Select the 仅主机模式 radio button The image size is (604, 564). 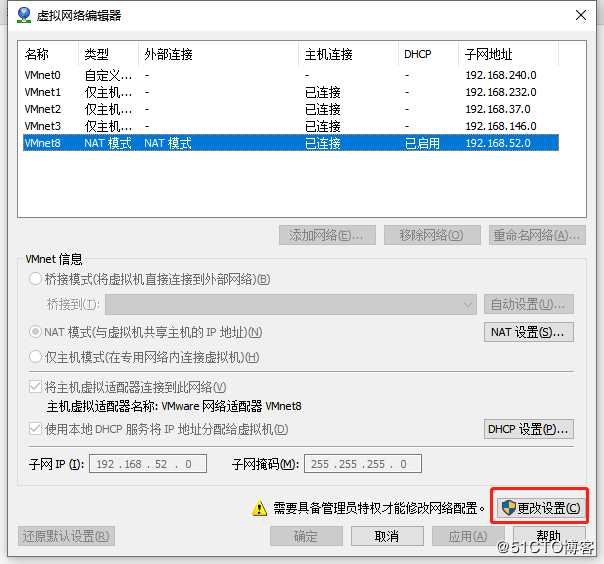tap(35, 357)
